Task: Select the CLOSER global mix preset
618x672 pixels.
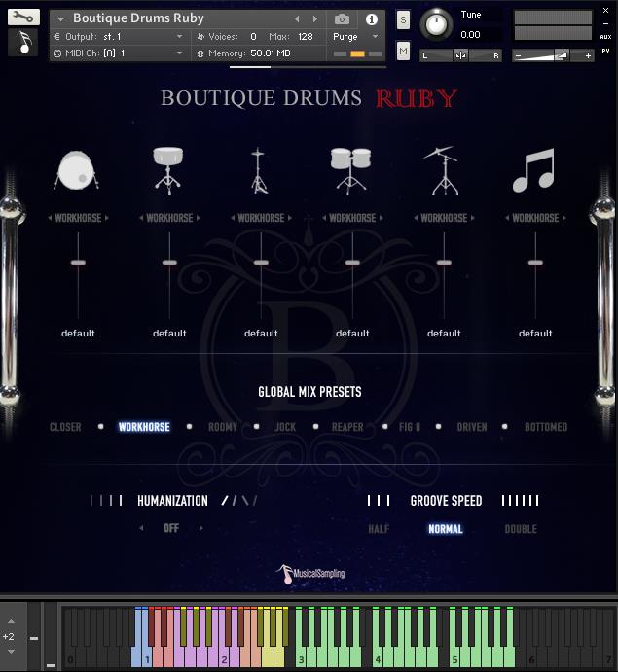Action: pyautogui.click(x=65, y=427)
